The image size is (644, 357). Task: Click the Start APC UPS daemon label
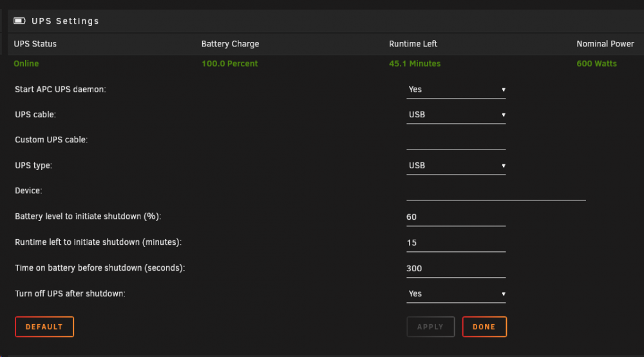(x=61, y=90)
